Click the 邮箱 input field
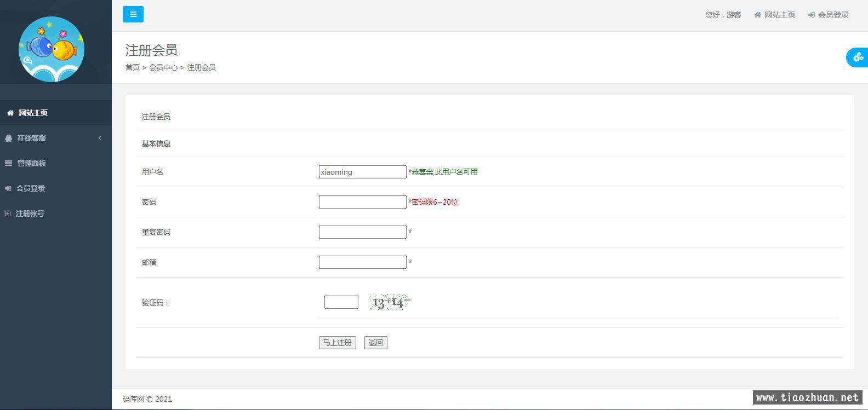Image resolution: width=868 pixels, height=410 pixels. click(362, 262)
